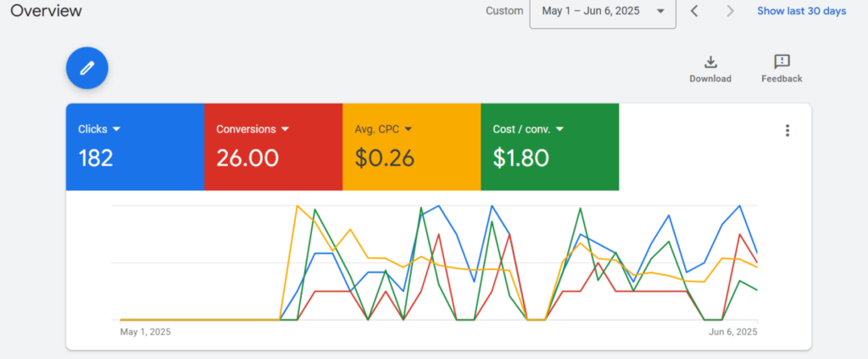The height and width of the screenshot is (359, 868).
Task: Expand the Conversions metric dropdown
Action: point(285,129)
